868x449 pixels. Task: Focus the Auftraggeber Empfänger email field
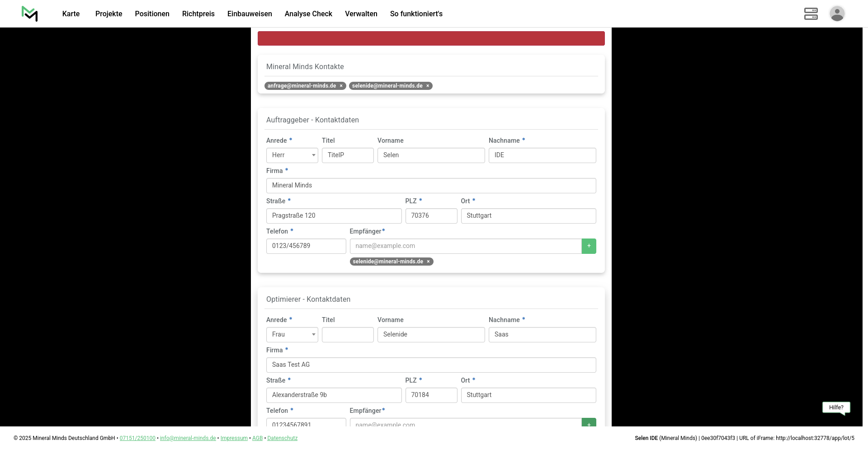click(x=465, y=246)
